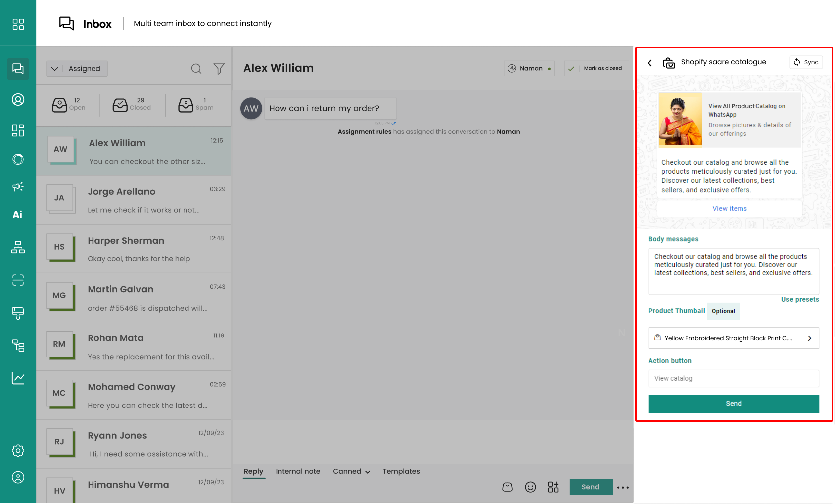835x504 pixels.
Task: Mark as closed the conversation
Action: pyautogui.click(x=596, y=68)
